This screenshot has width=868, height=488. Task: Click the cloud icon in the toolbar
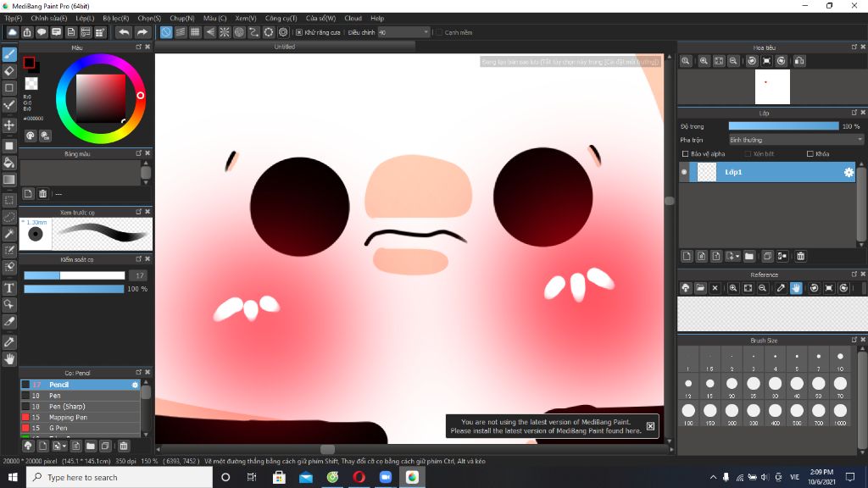(12, 33)
